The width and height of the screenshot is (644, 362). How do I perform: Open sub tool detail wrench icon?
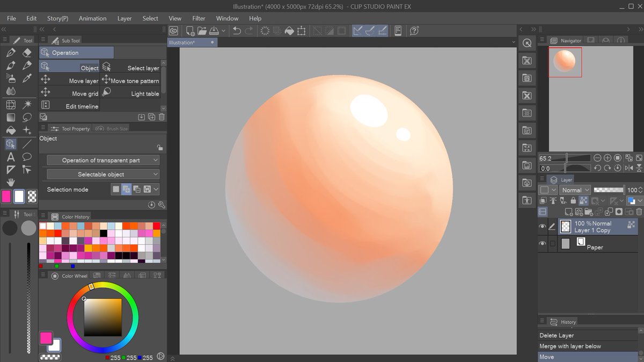click(x=162, y=205)
